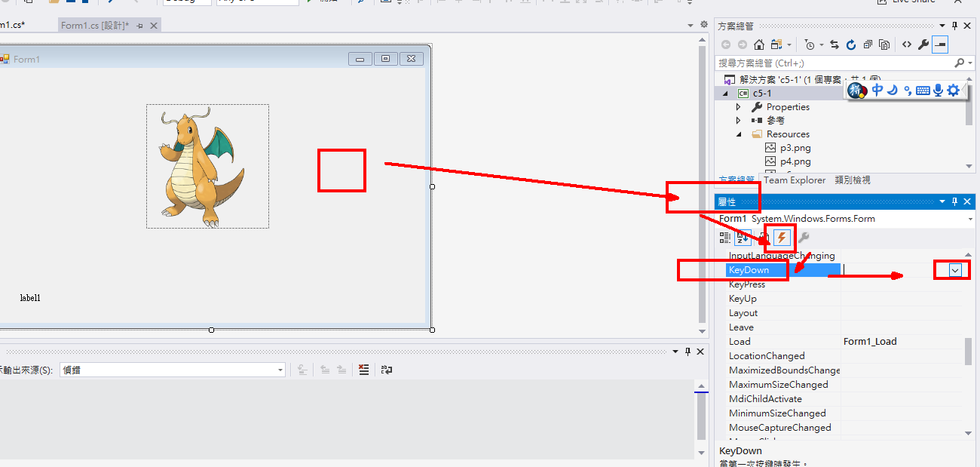Image resolution: width=980 pixels, height=467 pixels.
Task: Open the pending changes filter clock icon
Action: tap(809, 45)
